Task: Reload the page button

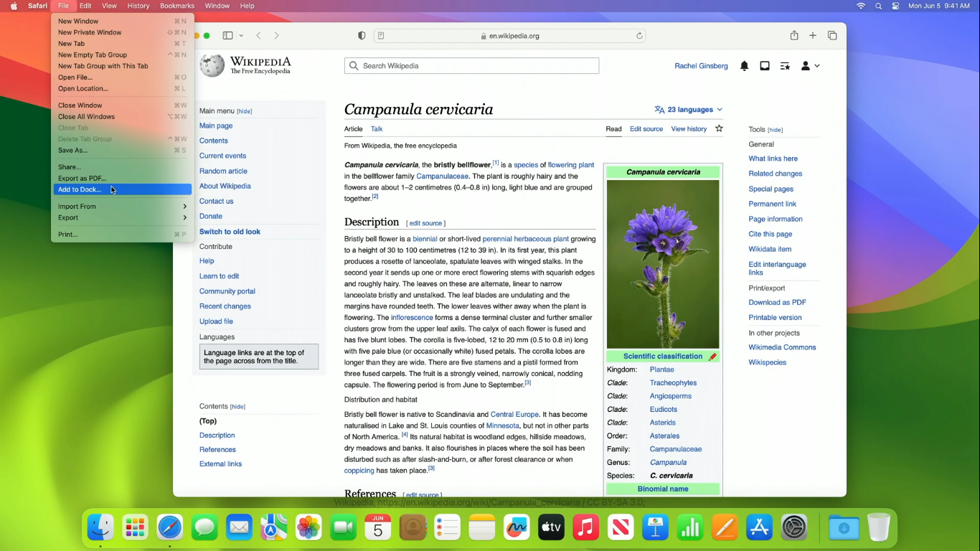Action: coord(639,36)
